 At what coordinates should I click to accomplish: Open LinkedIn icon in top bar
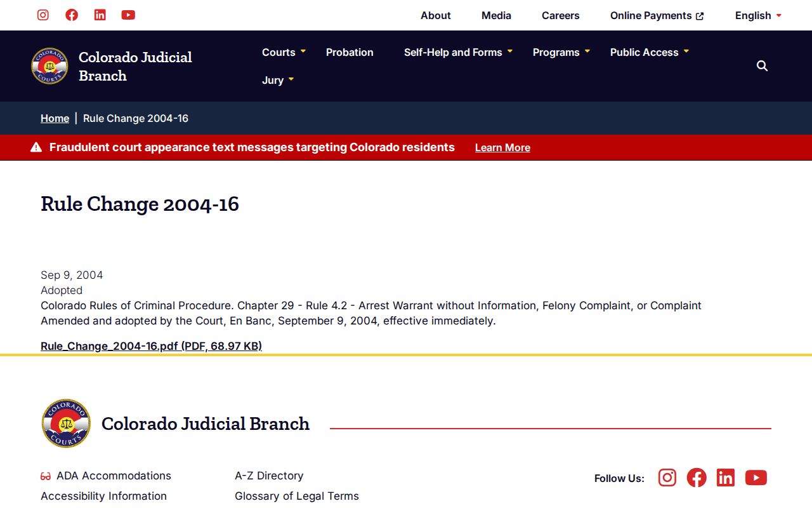(x=100, y=15)
